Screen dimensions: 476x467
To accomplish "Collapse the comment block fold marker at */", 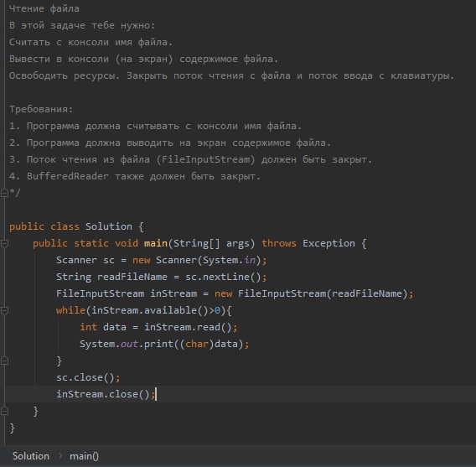I will tap(4, 193).
